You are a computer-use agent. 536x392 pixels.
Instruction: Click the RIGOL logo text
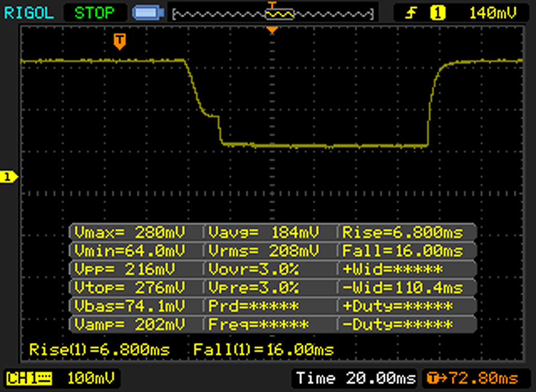[x=28, y=13]
